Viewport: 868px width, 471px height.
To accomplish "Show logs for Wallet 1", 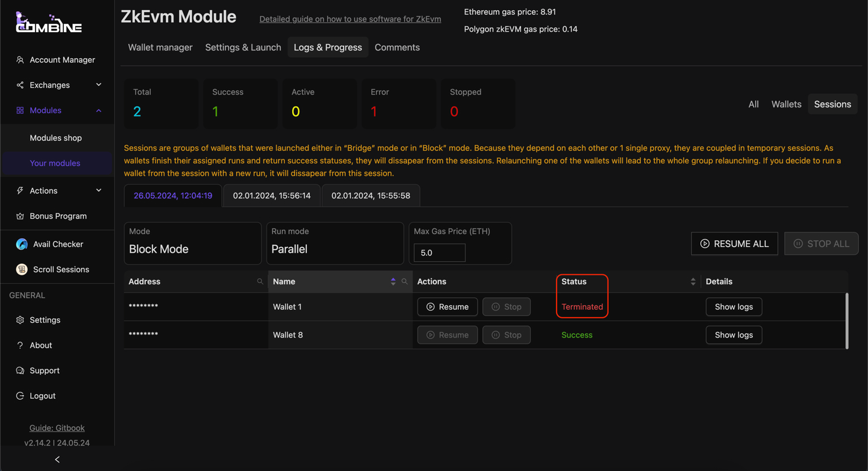I will pos(734,307).
